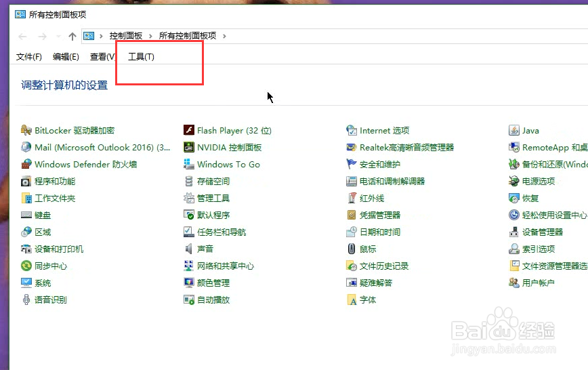Open the Realtek高清晰音频管理器 icon

[x=352, y=147]
